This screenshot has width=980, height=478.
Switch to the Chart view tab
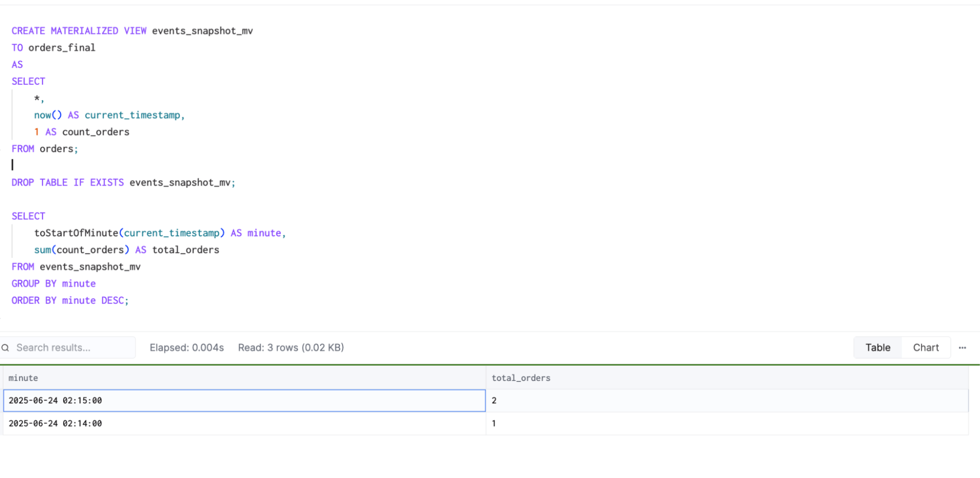(926, 348)
